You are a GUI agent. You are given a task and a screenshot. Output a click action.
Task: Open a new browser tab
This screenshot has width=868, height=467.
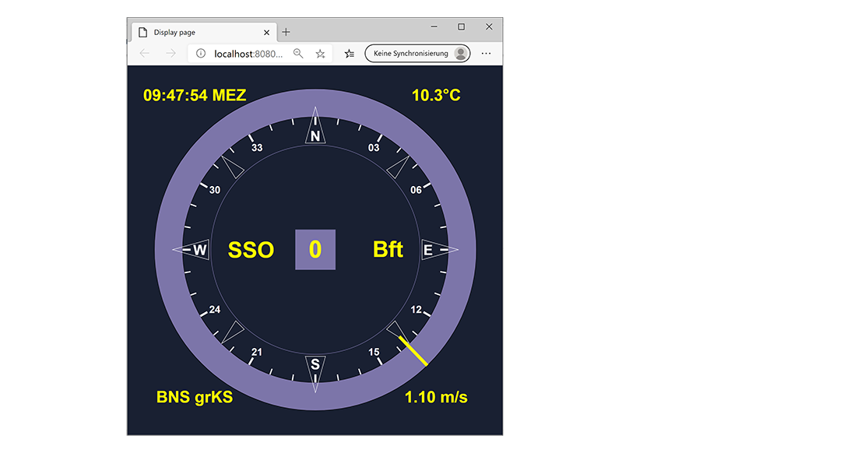pyautogui.click(x=286, y=32)
